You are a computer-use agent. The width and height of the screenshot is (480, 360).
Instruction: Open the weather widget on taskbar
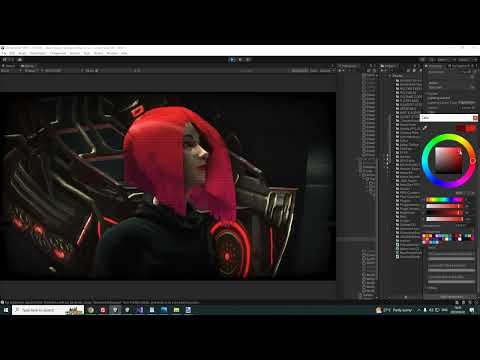(394, 310)
